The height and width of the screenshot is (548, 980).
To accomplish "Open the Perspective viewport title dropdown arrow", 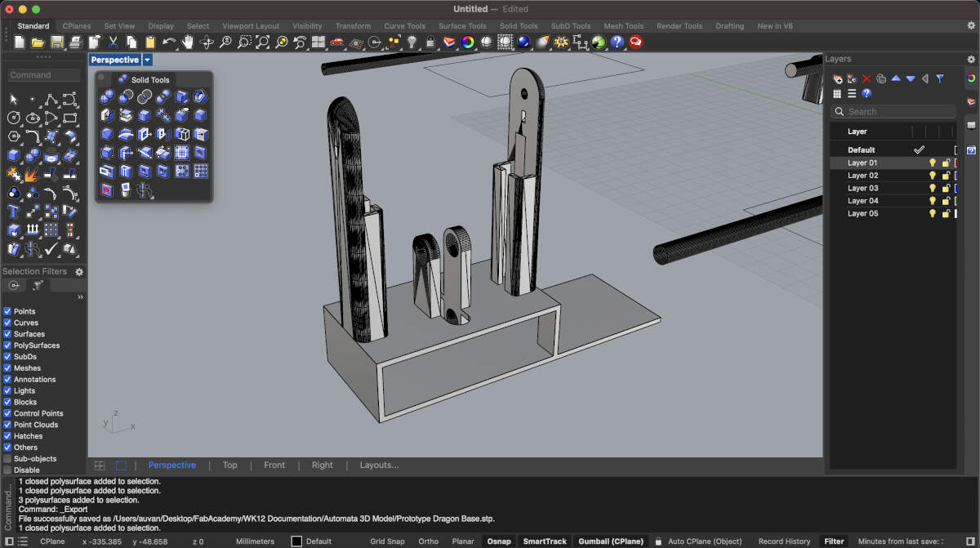I will (147, 60).
